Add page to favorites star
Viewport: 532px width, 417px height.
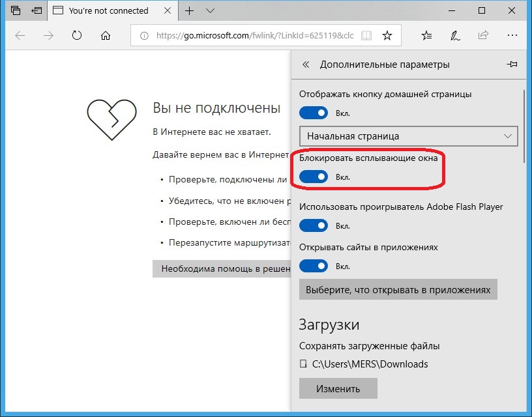pyautogui.click(x=387, y=35)
